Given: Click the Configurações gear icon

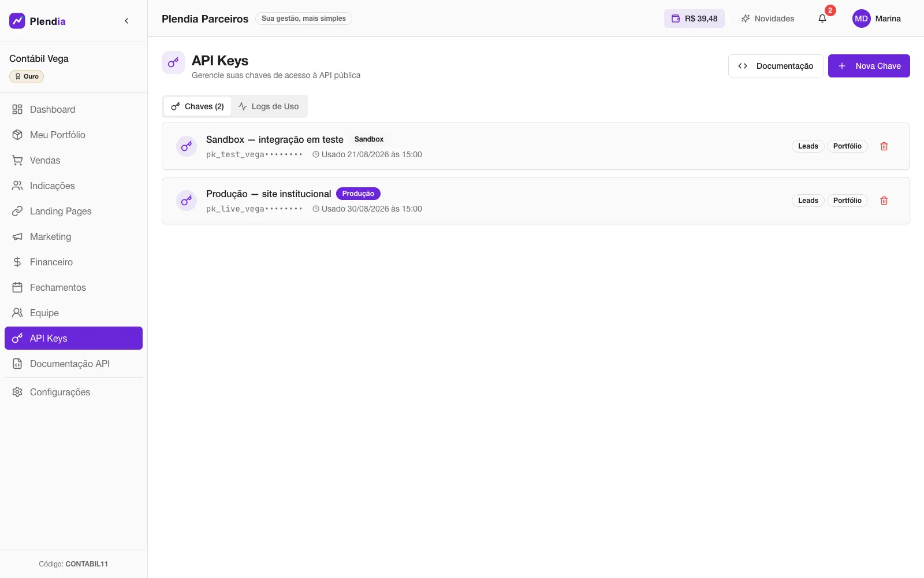Looking at the screenshot, I should click(x=17, y=392).
